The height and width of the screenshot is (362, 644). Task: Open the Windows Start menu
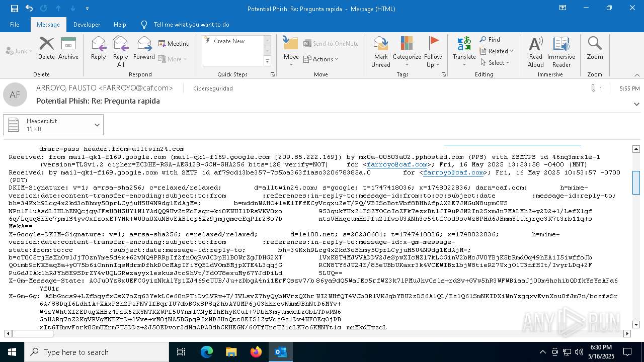(x=12, y=352)
